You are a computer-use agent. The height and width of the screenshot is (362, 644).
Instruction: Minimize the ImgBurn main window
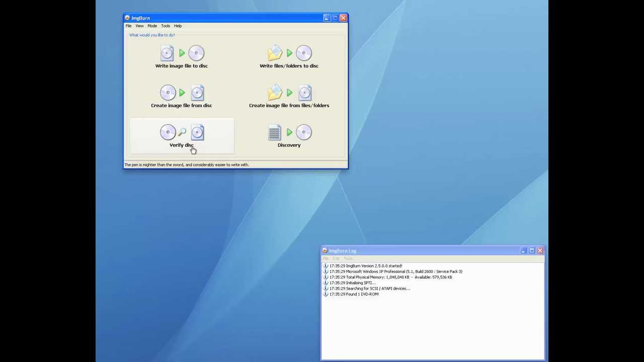[327, 18]
